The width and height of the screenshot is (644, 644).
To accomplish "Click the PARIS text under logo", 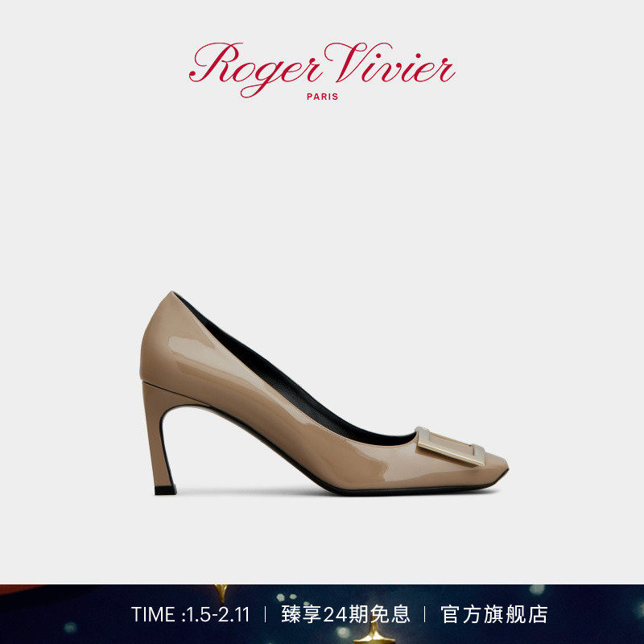I will point(323,97).
